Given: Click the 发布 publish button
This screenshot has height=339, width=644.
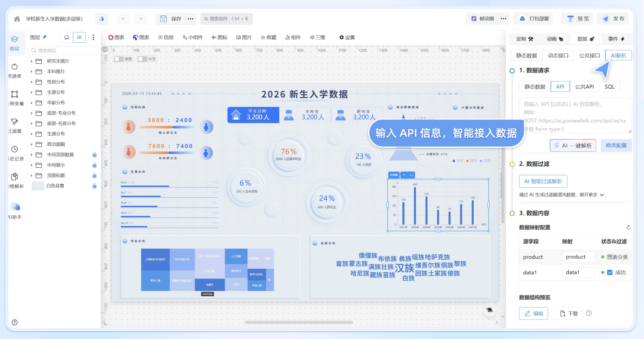Looking at the screenshot, I should (613, 19).
